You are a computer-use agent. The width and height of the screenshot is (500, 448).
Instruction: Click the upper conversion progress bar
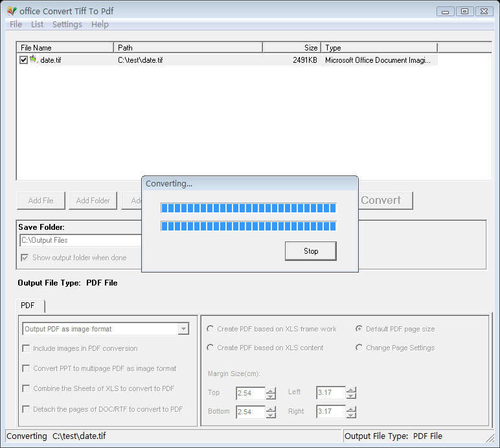tap(249, 208)
